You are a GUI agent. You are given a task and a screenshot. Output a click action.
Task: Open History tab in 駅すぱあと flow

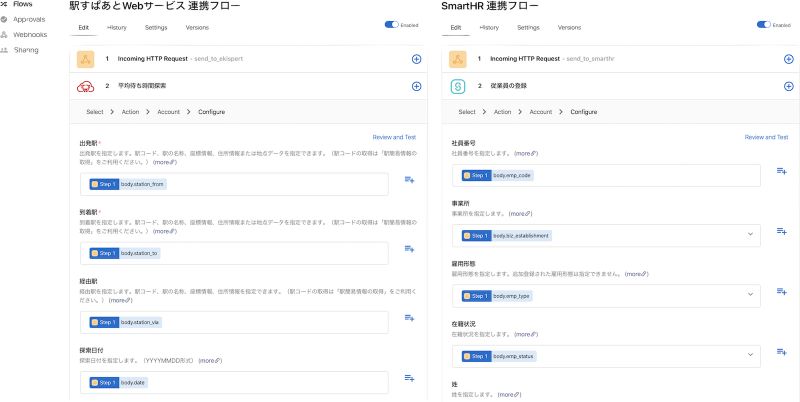[117, 28]
